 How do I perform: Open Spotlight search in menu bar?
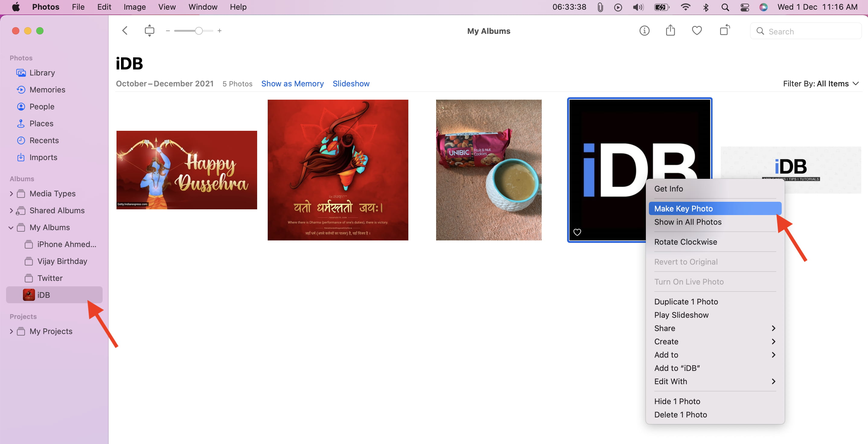click(x=725, y=7)
